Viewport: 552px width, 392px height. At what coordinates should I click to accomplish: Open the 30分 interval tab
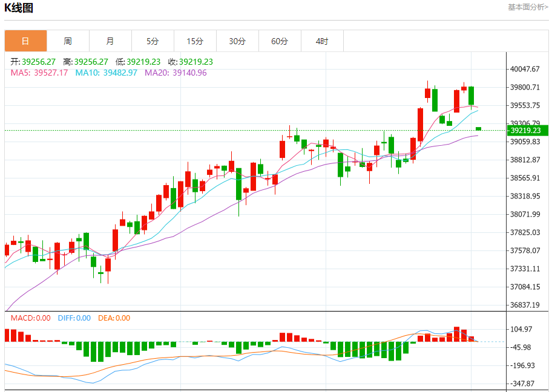[237, 41]
